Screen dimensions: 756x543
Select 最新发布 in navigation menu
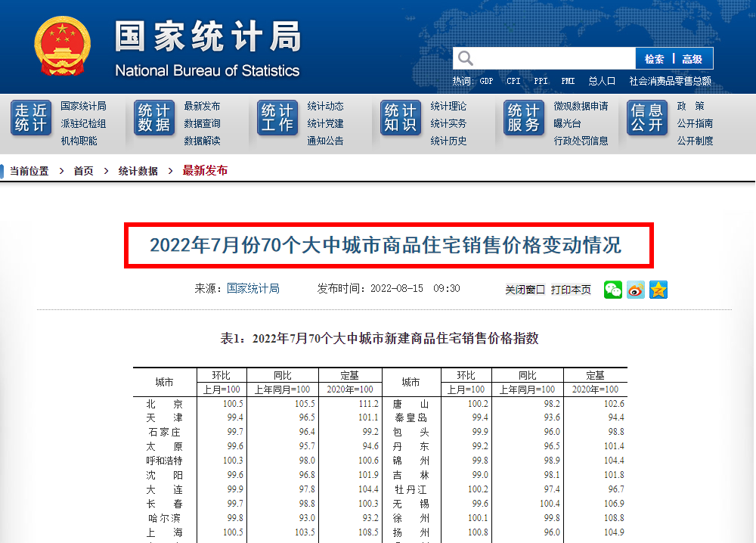(x=202, y=106)
